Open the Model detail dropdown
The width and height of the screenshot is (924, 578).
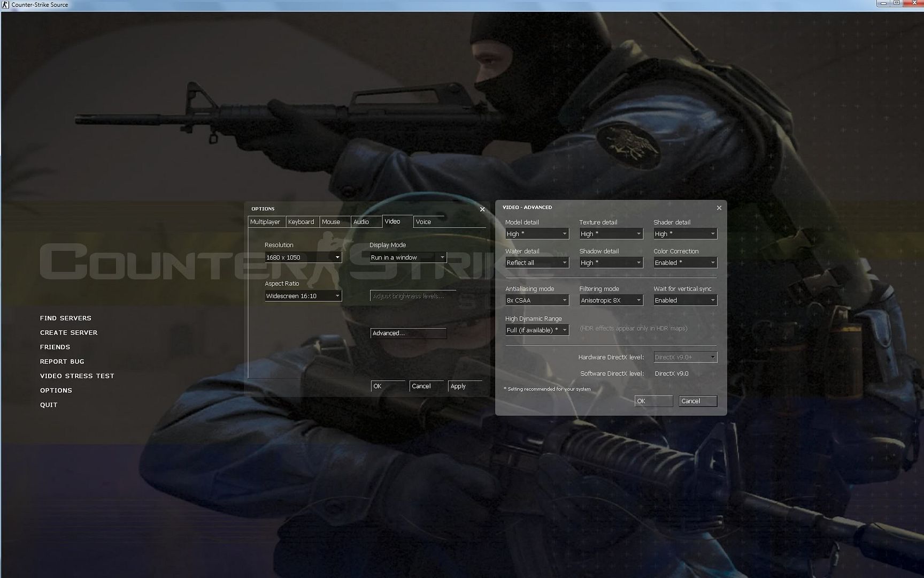click(x=537, y=234)
